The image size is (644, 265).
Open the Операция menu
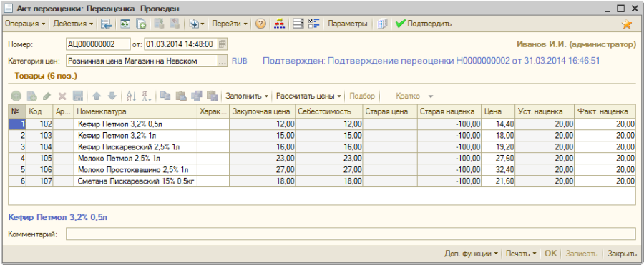tap(24, 24)
